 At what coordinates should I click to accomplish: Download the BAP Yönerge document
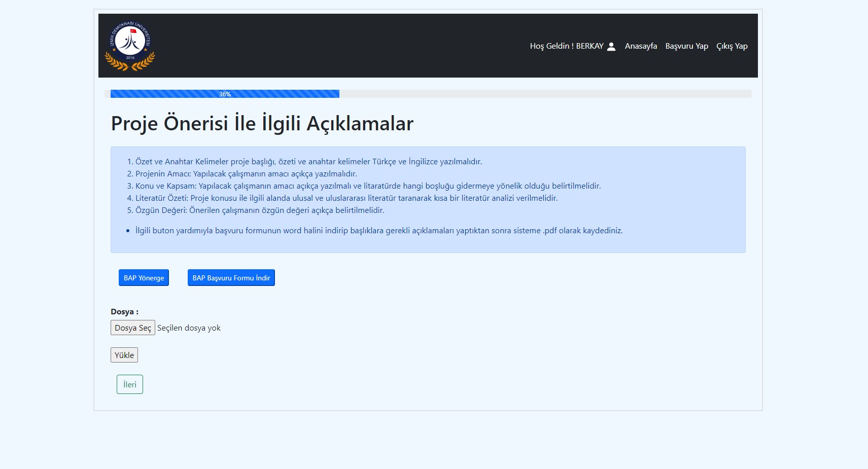[144, 277]
